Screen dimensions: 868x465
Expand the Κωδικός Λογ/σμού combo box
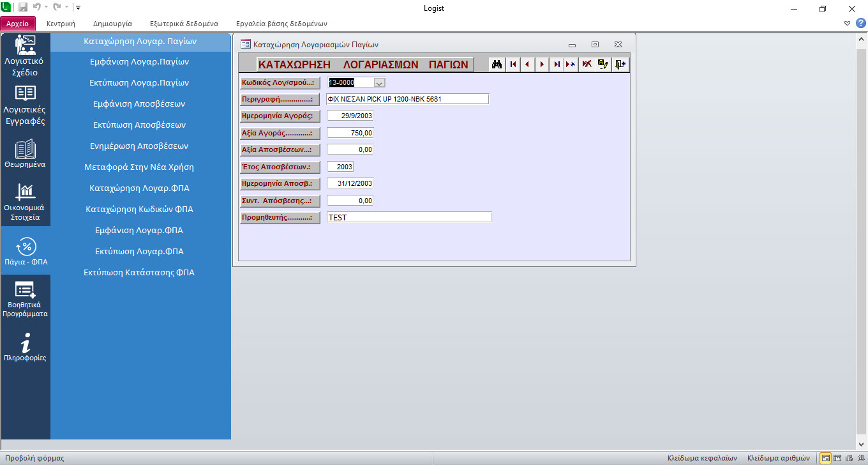click(x=379, y=82)
